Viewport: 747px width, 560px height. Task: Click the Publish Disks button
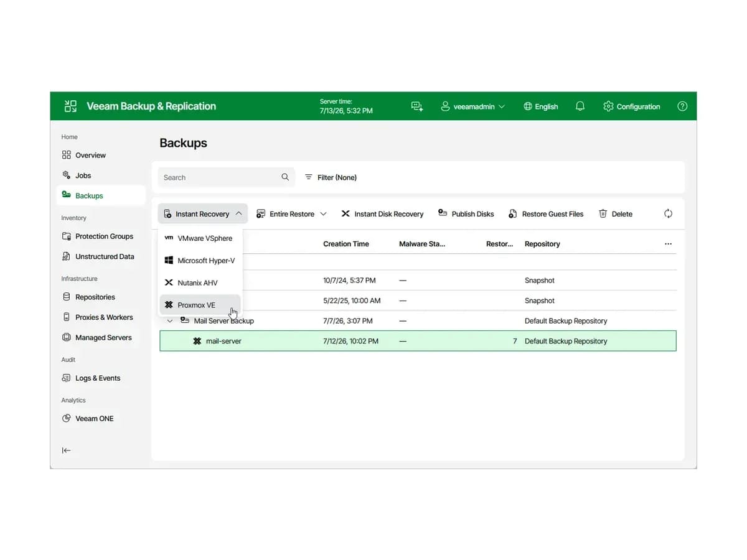(466, 213)
